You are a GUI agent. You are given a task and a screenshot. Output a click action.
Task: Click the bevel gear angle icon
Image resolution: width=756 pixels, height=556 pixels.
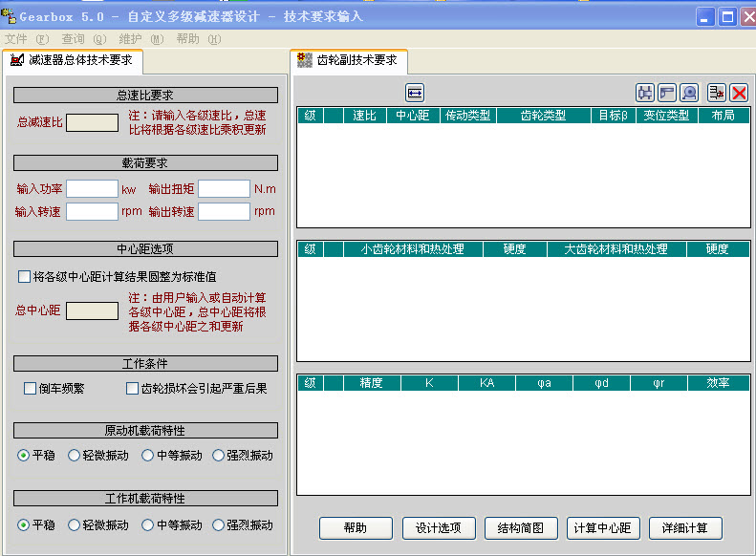click(667, 93)
